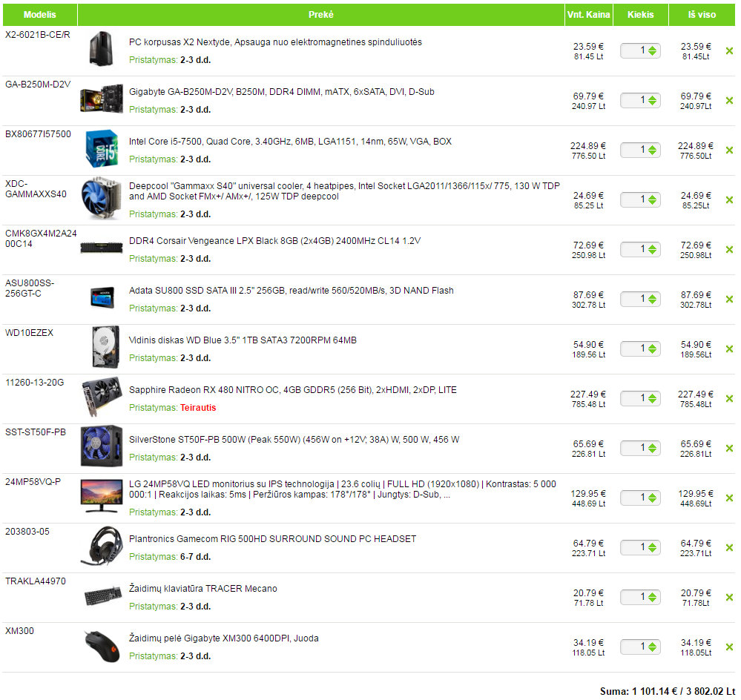The width and height of the screenshot is (741, 700).
Task: Click the Kiekis column header
Action: click(x=640, y=15)
